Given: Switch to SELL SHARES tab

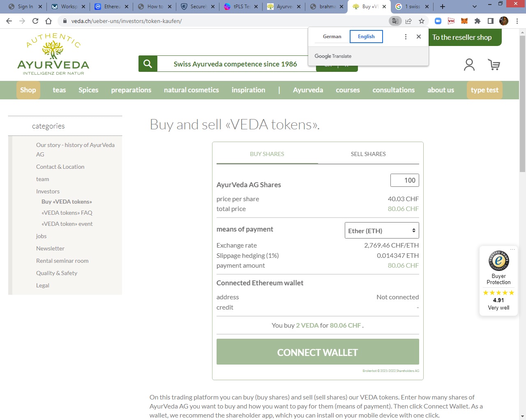Looking at the screenshot, I should coord(368,154).
